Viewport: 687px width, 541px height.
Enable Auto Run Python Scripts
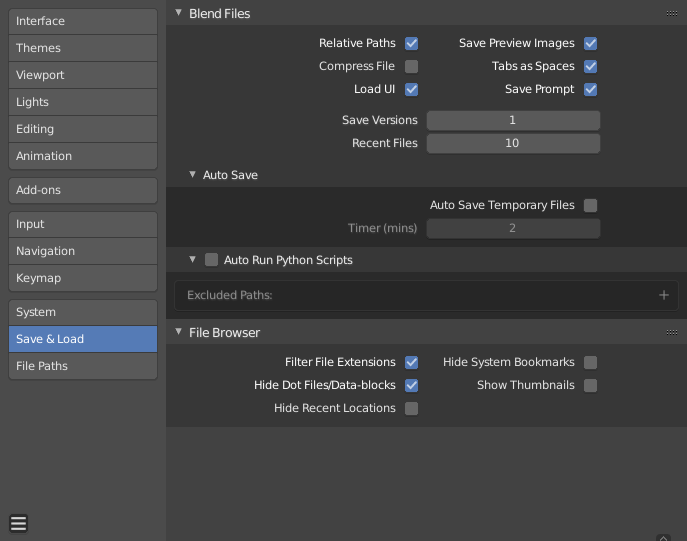pos(211,260)
